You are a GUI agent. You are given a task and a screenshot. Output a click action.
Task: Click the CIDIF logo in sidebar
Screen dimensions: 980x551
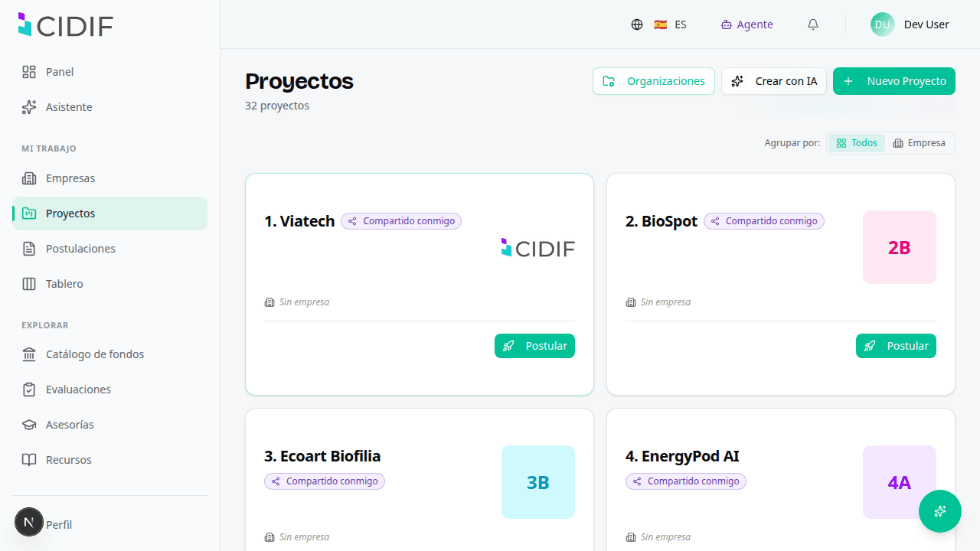(x=66, y=25)
